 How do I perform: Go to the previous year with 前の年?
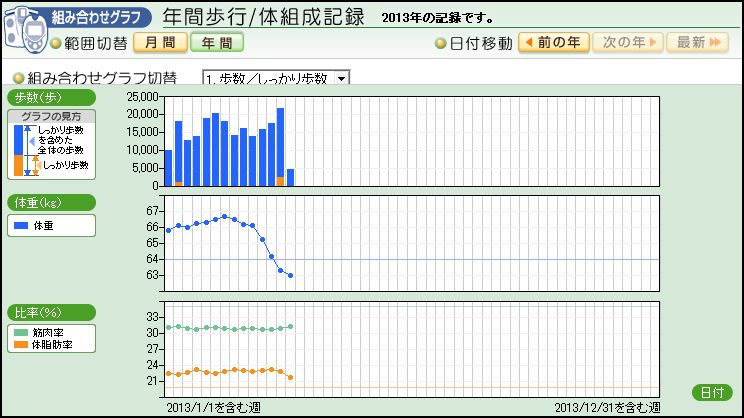coord(553,43)
